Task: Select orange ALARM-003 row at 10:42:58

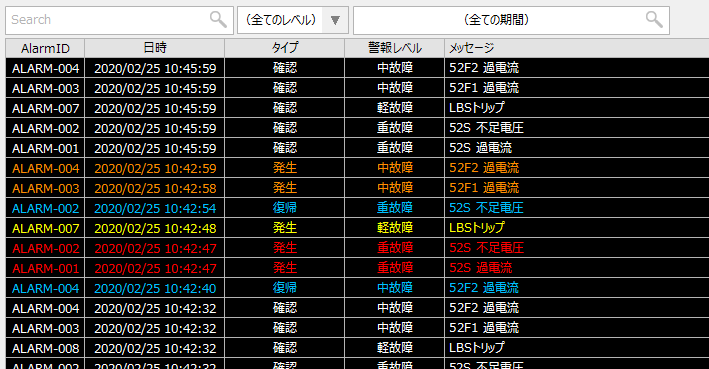Action: click(357, 188)
